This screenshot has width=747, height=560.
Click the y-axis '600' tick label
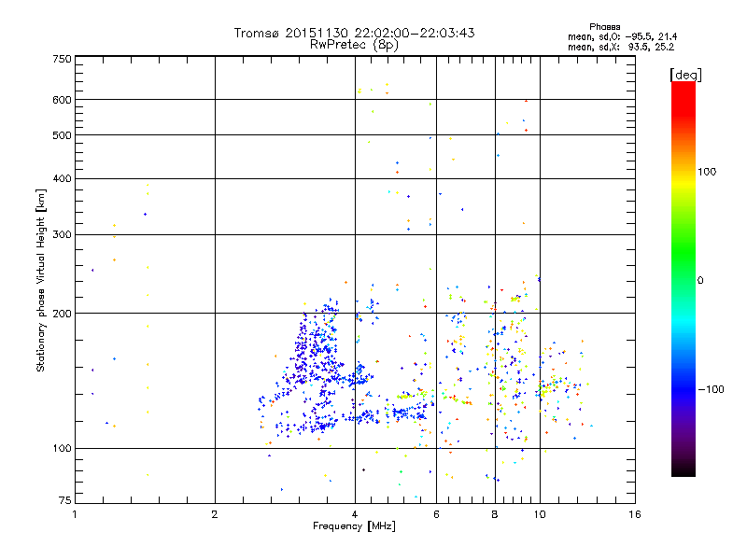click(x=62, y=100)
